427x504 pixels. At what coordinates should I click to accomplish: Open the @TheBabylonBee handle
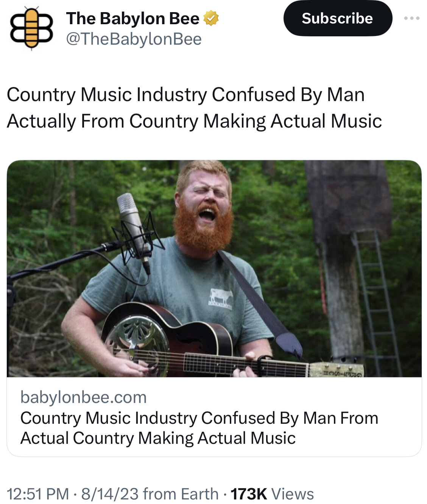(134, 39)
